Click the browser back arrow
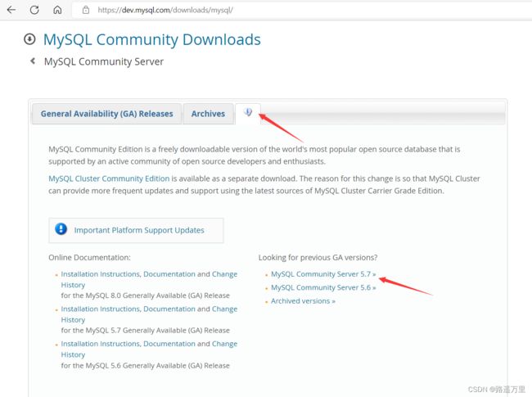 (x=11, y=10)
